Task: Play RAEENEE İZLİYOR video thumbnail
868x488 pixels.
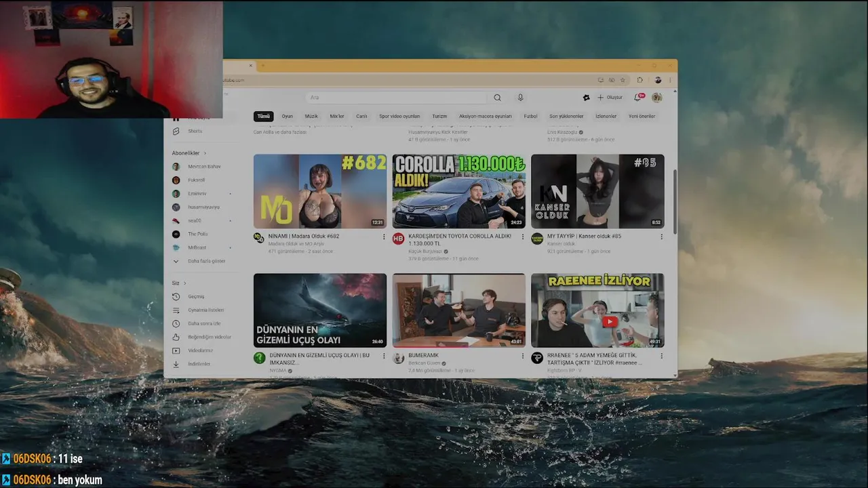Action: point(597,310)
